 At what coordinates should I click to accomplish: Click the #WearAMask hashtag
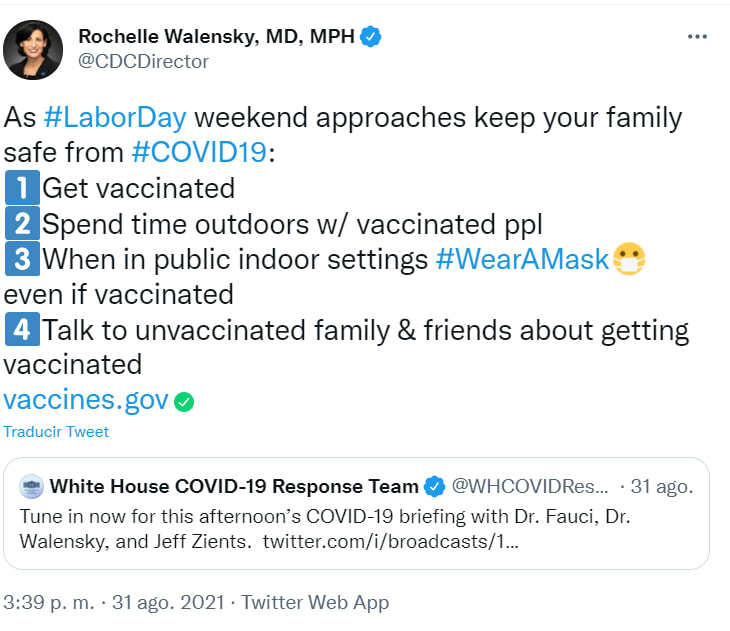pyautogui.click(x=523, y=259)
